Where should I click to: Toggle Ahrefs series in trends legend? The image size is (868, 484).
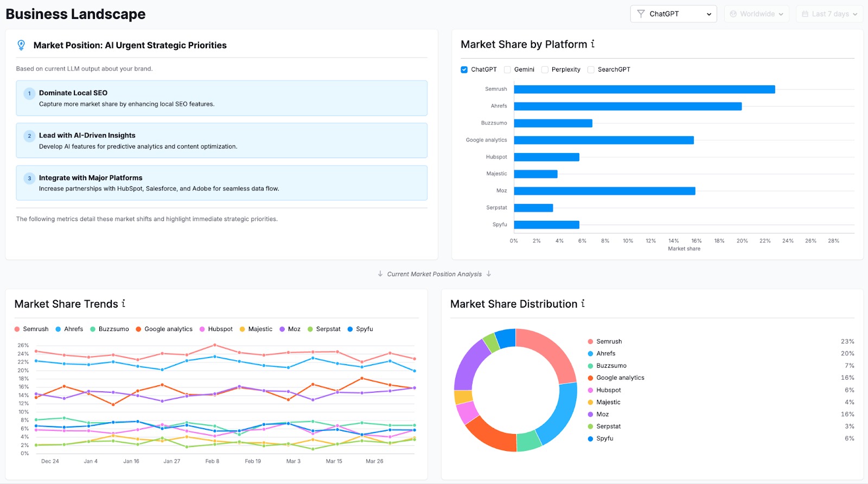coord(69,329)
